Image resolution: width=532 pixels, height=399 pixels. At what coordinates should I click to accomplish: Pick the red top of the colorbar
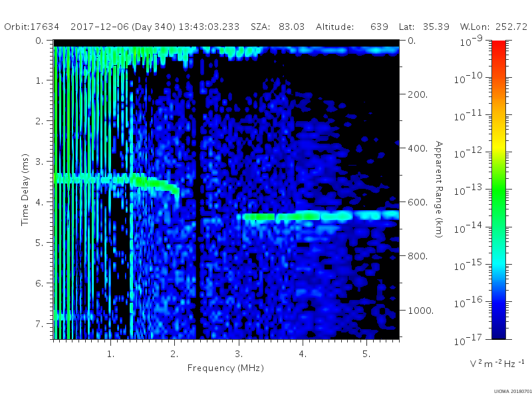499,47
